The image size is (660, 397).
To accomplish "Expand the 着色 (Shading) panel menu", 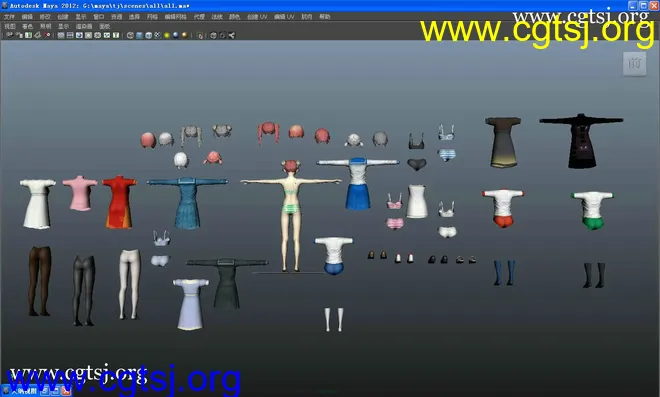I will tap(27, 26).
